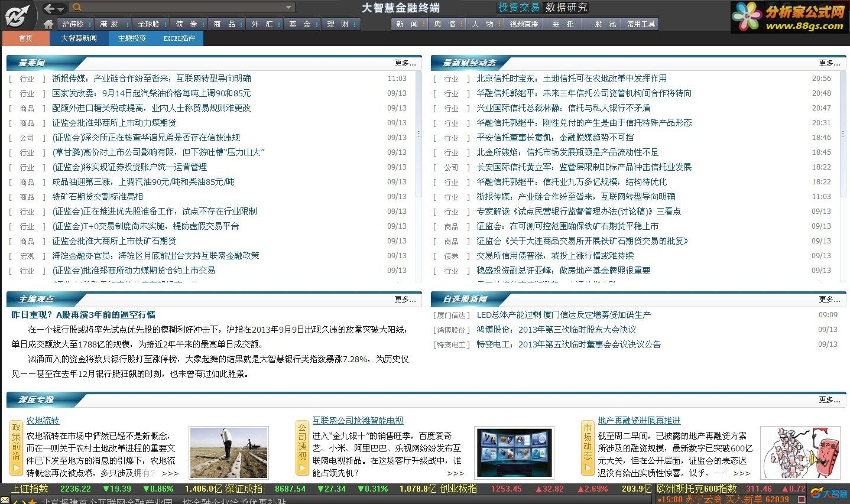
Task: Open the 外汇 menu
Action: (x=264, y=24)
